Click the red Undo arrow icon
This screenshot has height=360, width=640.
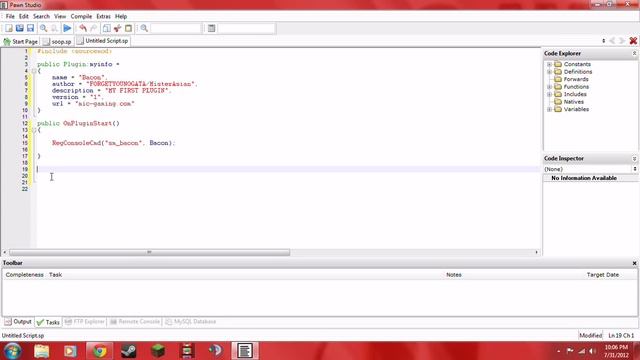coord(83,28)
